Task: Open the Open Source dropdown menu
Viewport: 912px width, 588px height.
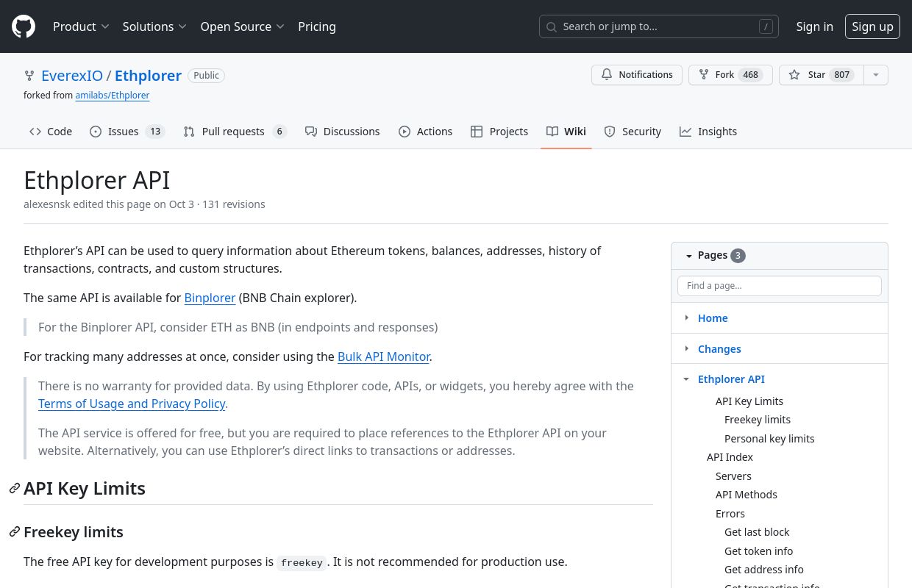Action: coord(243,26)
